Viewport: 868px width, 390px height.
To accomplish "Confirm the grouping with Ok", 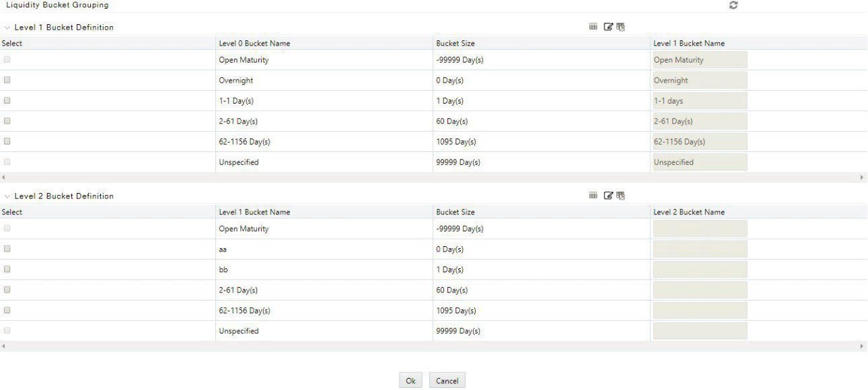I will click(x=410, y=381).
